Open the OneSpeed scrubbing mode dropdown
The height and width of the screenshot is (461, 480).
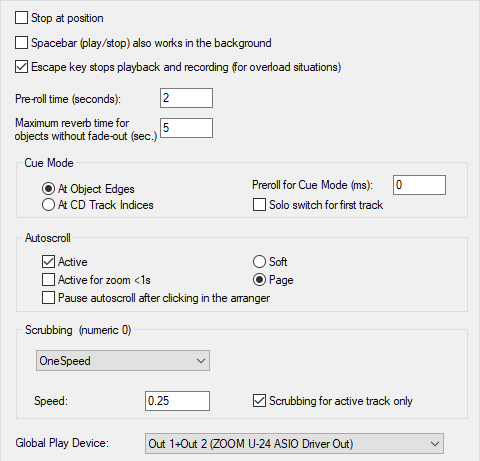click(x=123, y=361)
